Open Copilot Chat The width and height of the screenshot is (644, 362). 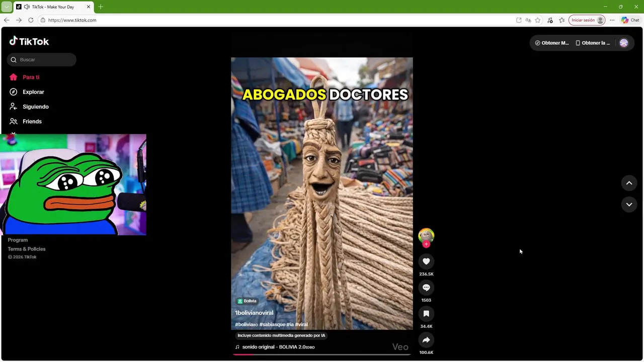[630, 20]
